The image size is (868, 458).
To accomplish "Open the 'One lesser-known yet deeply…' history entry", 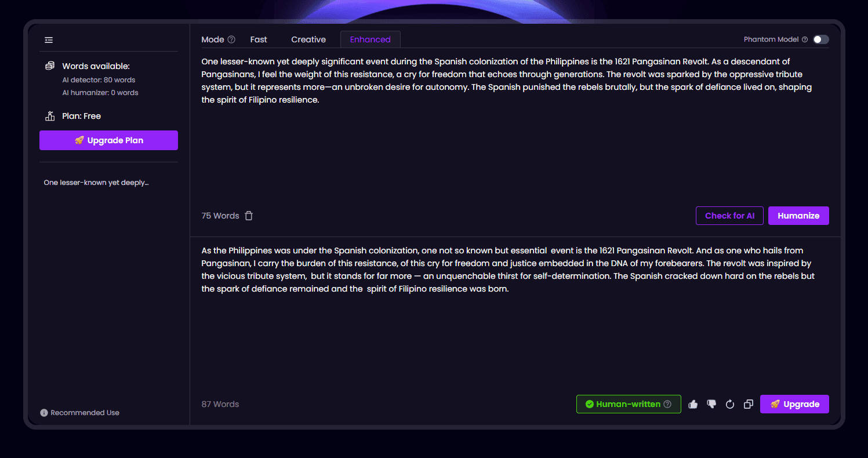I will (96, 183).
